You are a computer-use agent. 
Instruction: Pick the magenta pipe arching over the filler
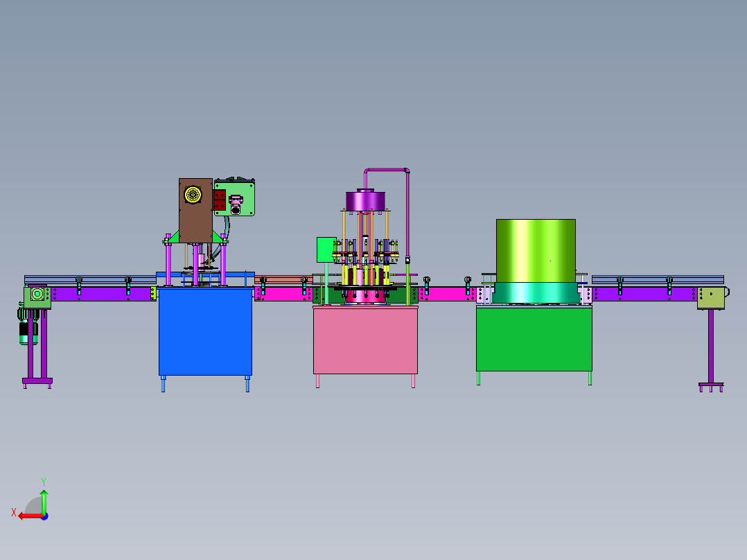point(387,170)
